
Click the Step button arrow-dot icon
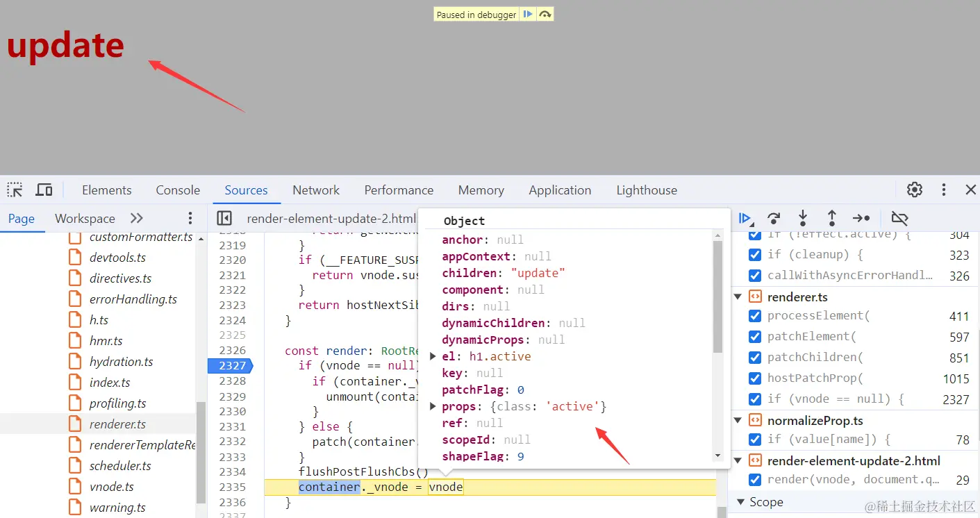[x=861, y=218]
